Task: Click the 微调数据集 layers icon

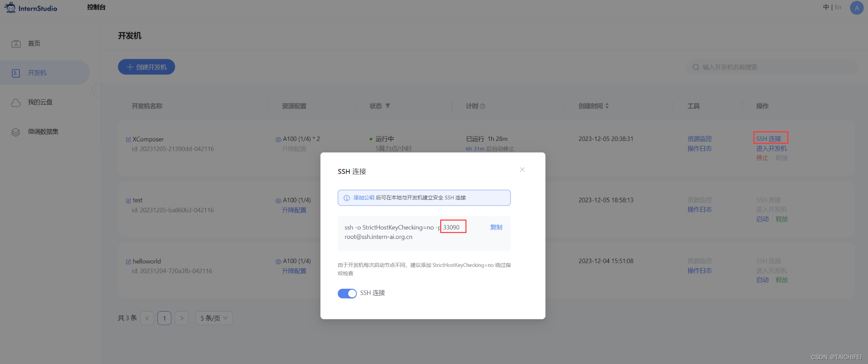Action: point(16,132)
